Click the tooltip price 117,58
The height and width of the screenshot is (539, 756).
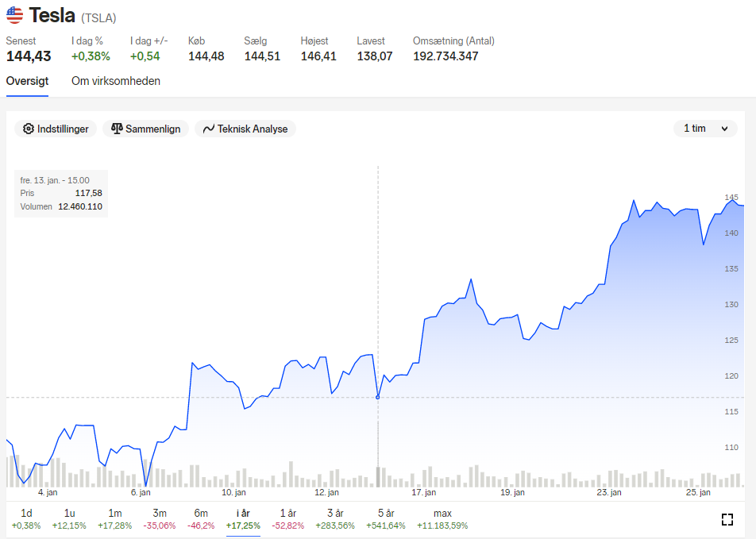click(89, 193)
